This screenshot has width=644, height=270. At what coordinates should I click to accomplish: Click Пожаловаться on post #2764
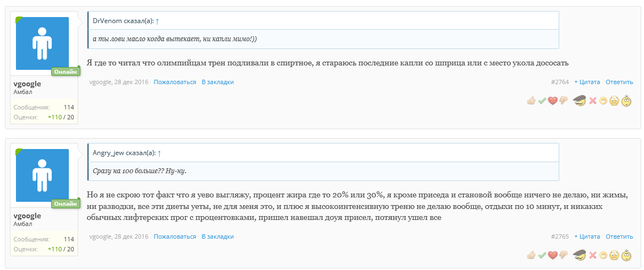(175, 82)
